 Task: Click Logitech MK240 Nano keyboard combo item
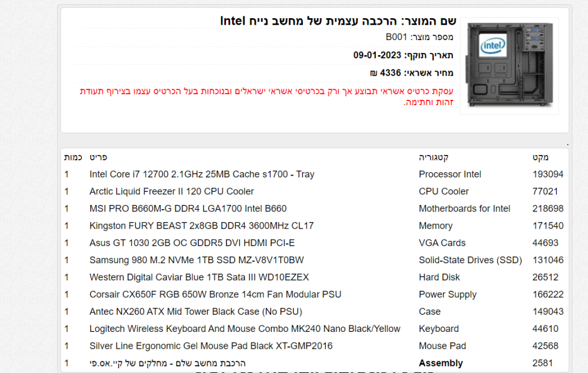pyautogui.click(x=245, y=329)
